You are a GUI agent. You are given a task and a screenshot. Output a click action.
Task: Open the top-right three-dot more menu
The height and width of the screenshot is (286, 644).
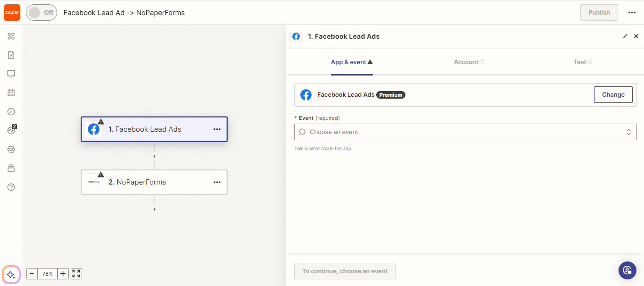tap(632, 13)
